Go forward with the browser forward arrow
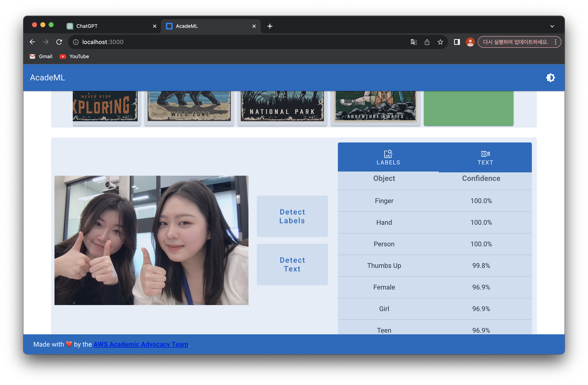The image size is (588, 385). click(45, 42)
